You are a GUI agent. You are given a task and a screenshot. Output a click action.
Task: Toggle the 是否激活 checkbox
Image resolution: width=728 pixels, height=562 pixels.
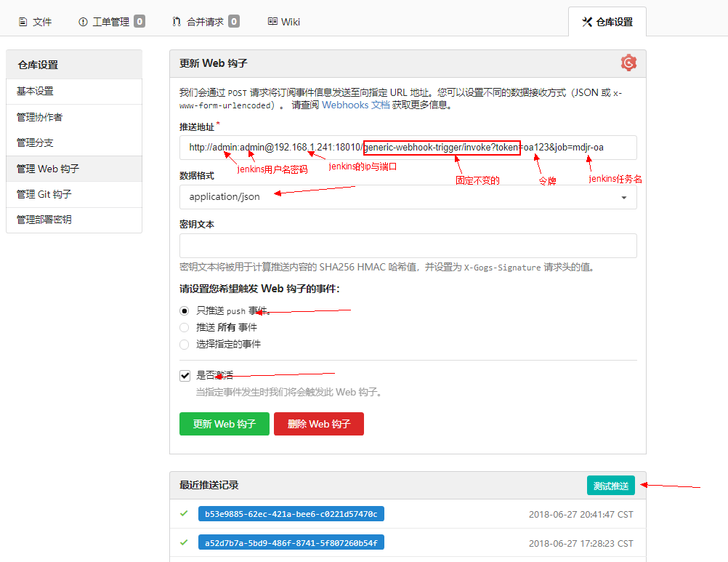click(185, 375)
